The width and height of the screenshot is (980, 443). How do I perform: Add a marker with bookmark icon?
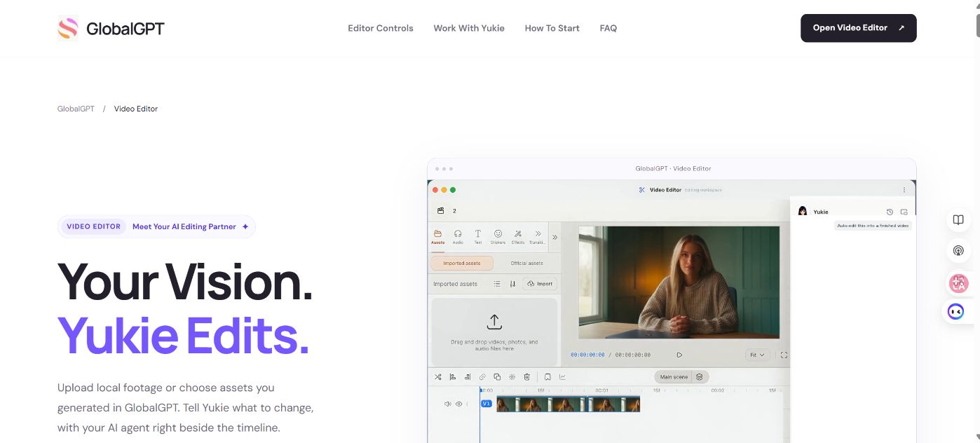pos(547,377)
